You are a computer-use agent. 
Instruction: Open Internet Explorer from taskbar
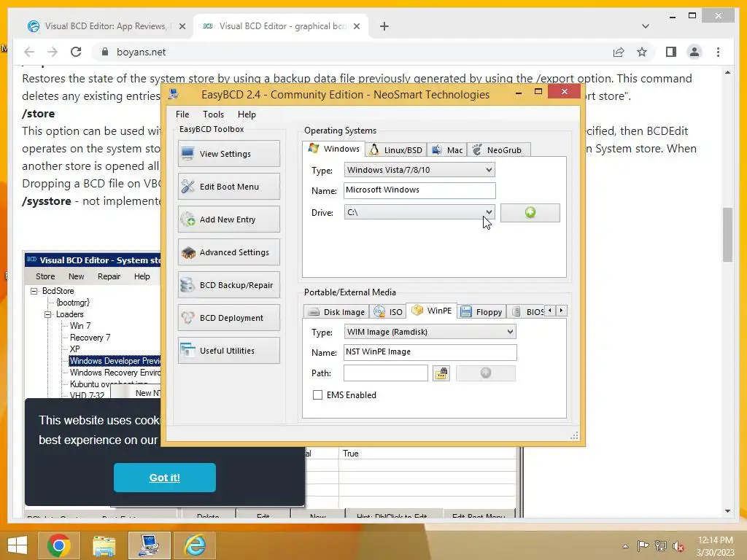[195, 545]
